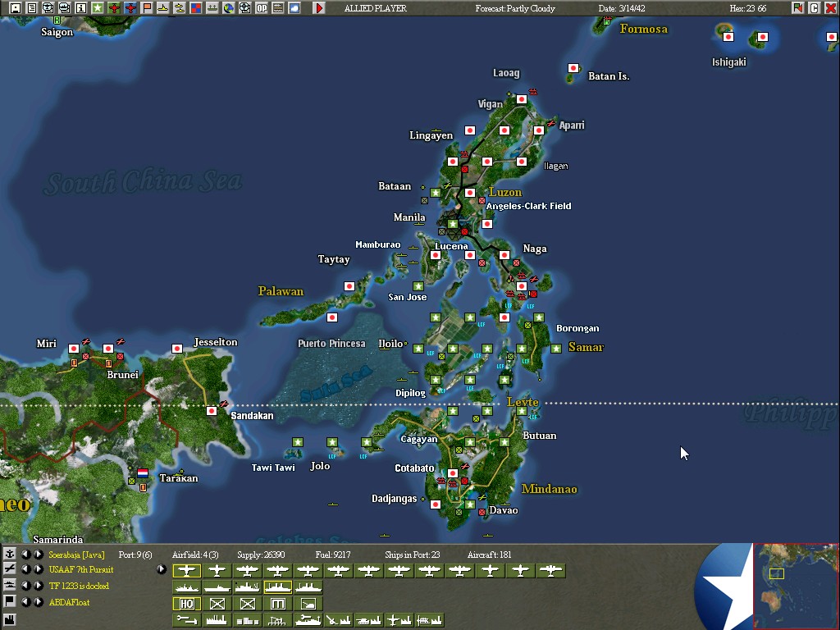This screenshot has height=630, width=840.
Task: Select the Allied star base at Bataan
Action: point(436,192)
